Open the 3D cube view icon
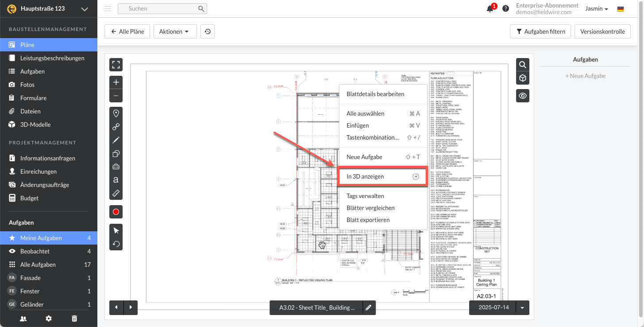Screen dimensions: 644x327 click(523, 78)
